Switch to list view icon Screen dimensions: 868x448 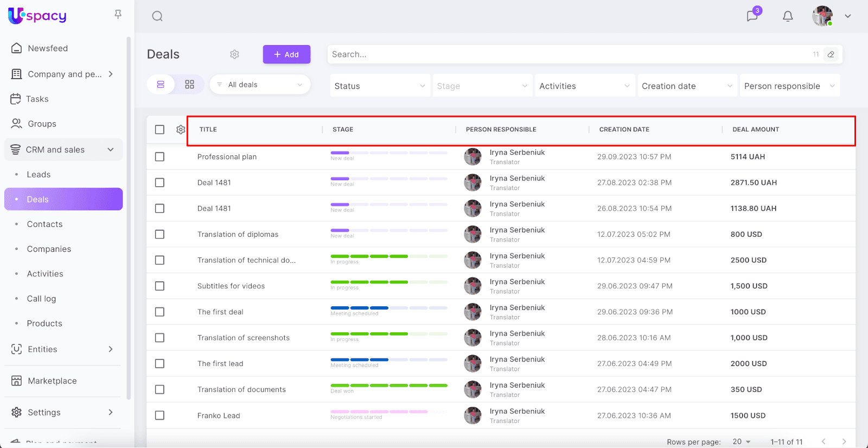click(161, 85)
